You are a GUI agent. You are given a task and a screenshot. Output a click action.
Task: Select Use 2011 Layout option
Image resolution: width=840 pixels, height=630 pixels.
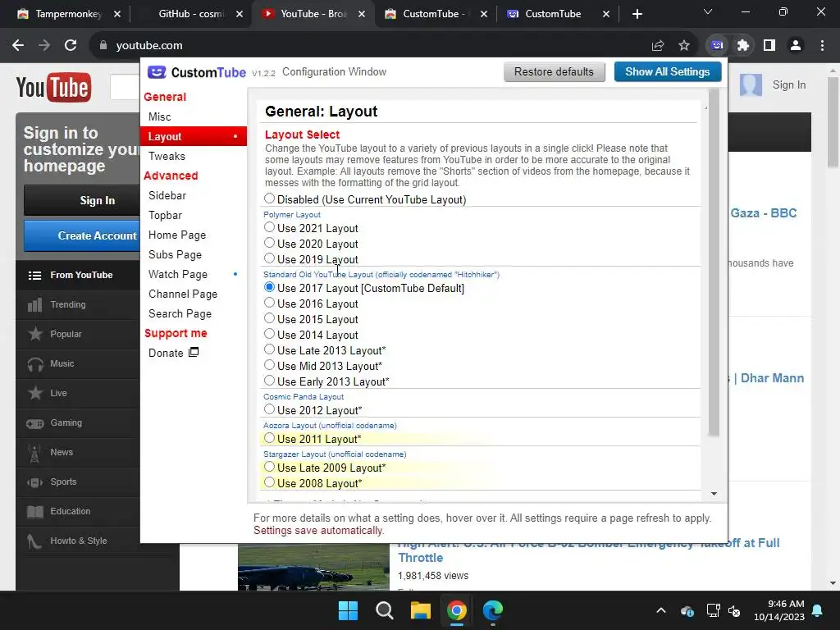tap(269, 438)
